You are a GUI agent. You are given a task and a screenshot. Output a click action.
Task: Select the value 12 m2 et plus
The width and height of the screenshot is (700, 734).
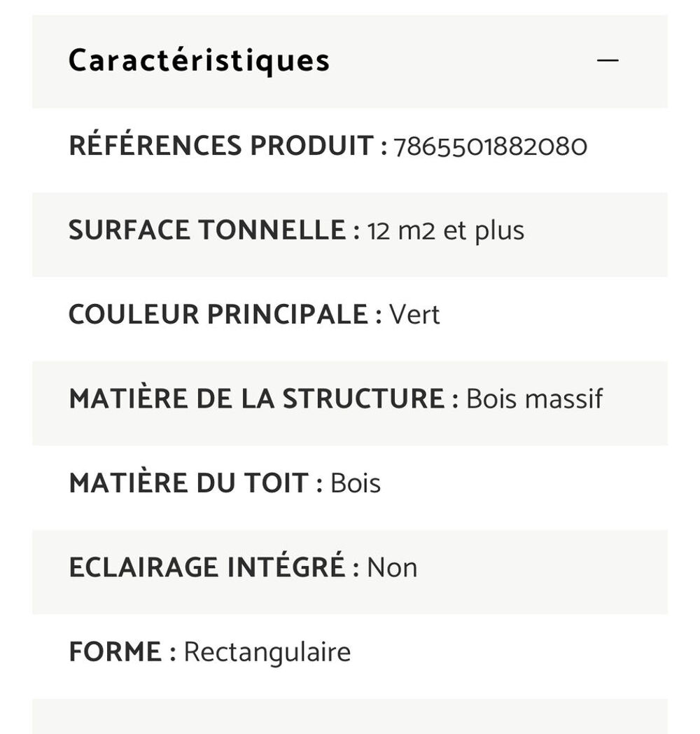[446, 231]
